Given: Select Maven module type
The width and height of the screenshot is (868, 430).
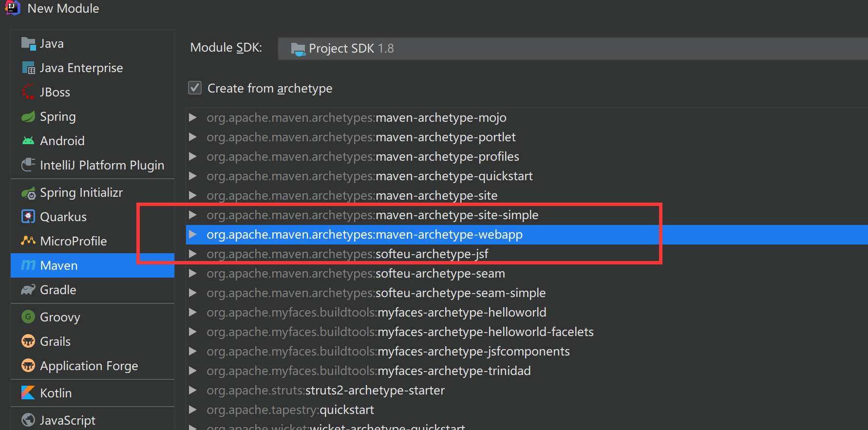Looking at the screenshot, I should (x=93, y=265).
